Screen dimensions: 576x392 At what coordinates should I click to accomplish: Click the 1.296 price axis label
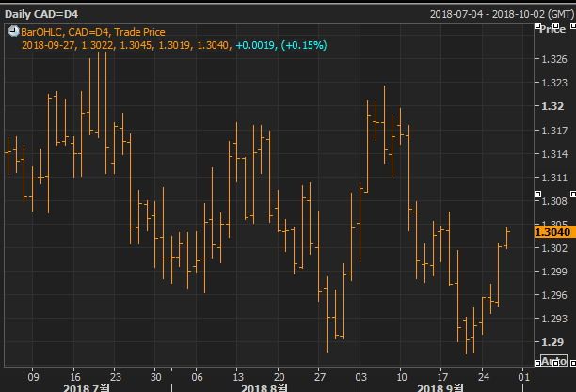[554, 295]
